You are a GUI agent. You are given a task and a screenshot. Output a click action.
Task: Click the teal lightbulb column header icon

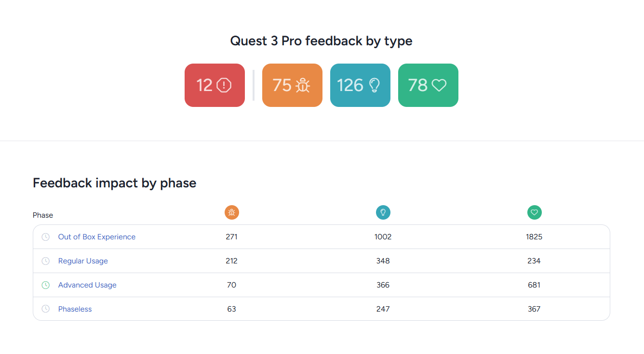[x=383, y=212]
